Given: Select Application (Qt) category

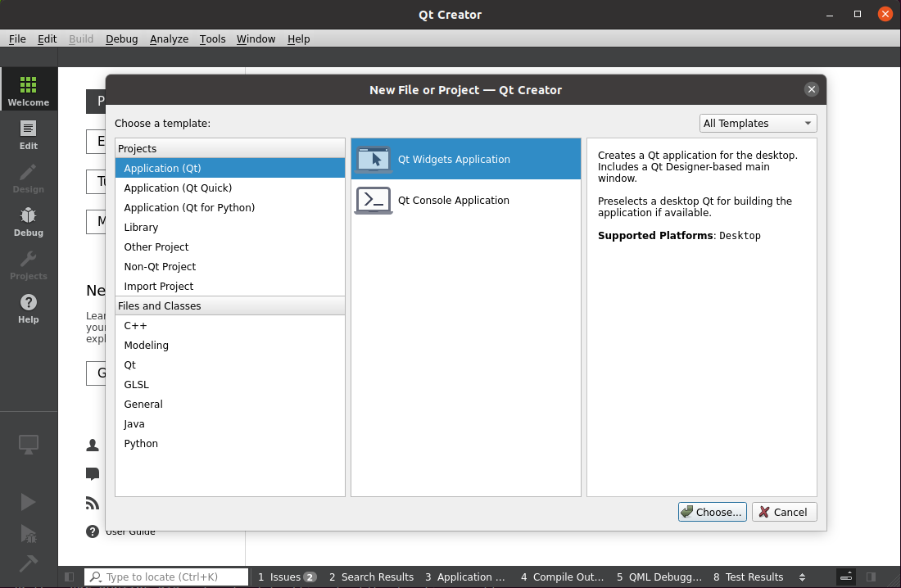Looking at the screenshot, I should point(230,168).
